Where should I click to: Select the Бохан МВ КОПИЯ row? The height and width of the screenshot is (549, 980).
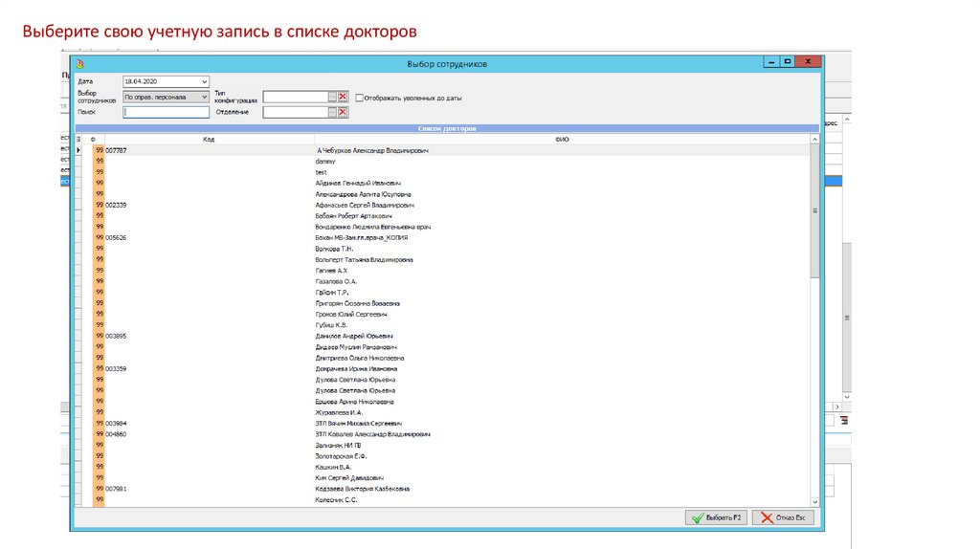(x=361, y=238)
